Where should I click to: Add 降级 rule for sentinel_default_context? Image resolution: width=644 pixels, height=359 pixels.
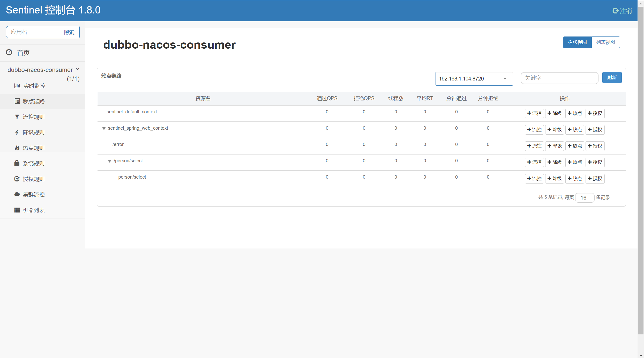(x=555, y=113)
